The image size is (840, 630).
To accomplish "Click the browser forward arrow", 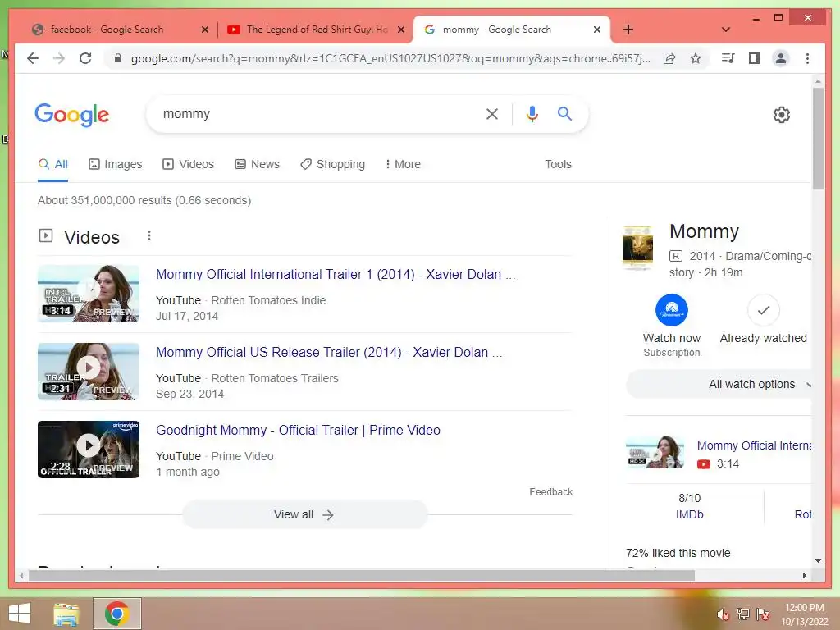I will 59,58.
